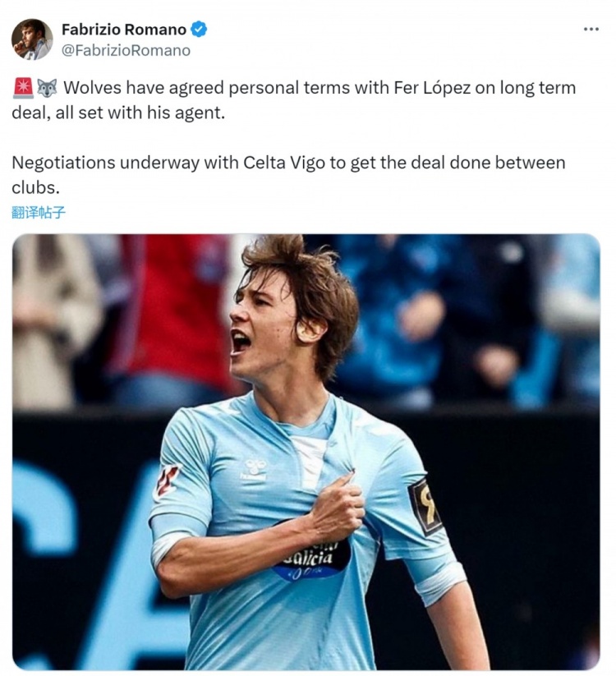Click the wolf face emoji
This screenshot has height=676, width=616.
click(x=47, y=88)
